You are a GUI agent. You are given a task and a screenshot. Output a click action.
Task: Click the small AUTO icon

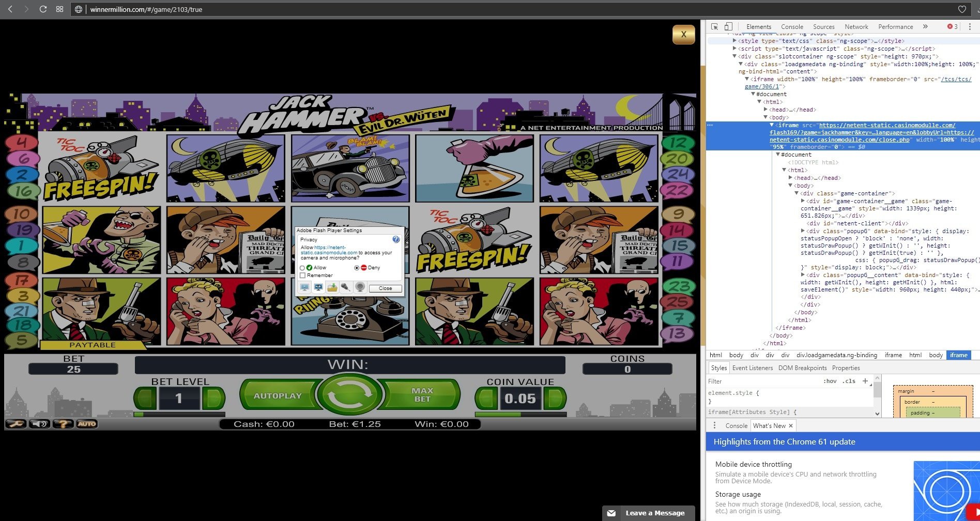(x=87, y=424)
